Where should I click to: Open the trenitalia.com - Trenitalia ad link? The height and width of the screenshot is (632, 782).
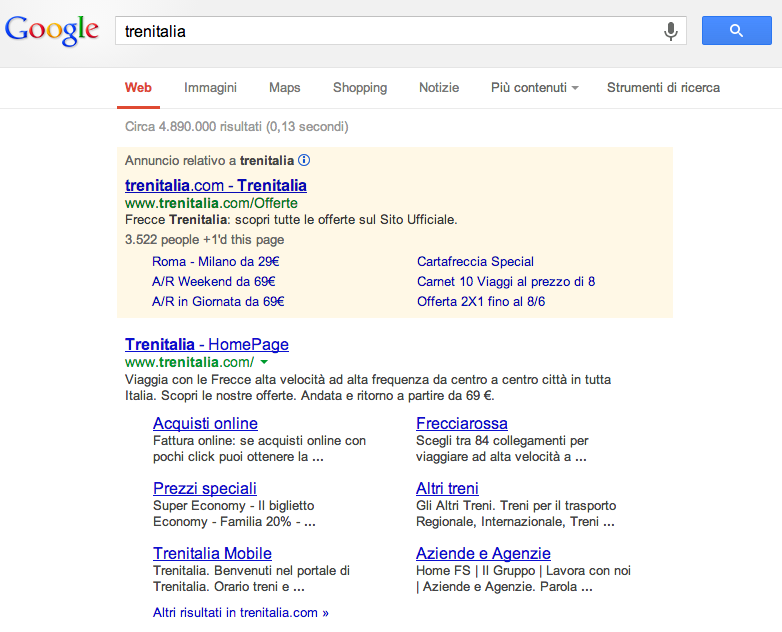pyautogui.click(x=216, y=185)
